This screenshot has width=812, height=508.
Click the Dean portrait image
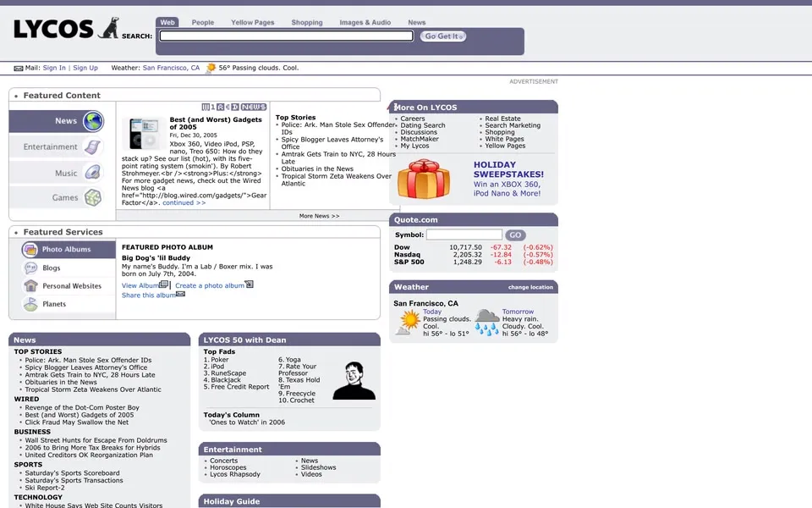point(354,380)
